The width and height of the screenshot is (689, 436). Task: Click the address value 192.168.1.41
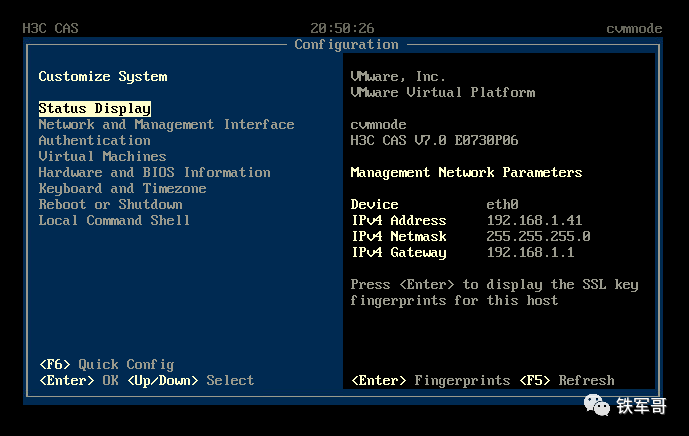click(x=534, y=220)
